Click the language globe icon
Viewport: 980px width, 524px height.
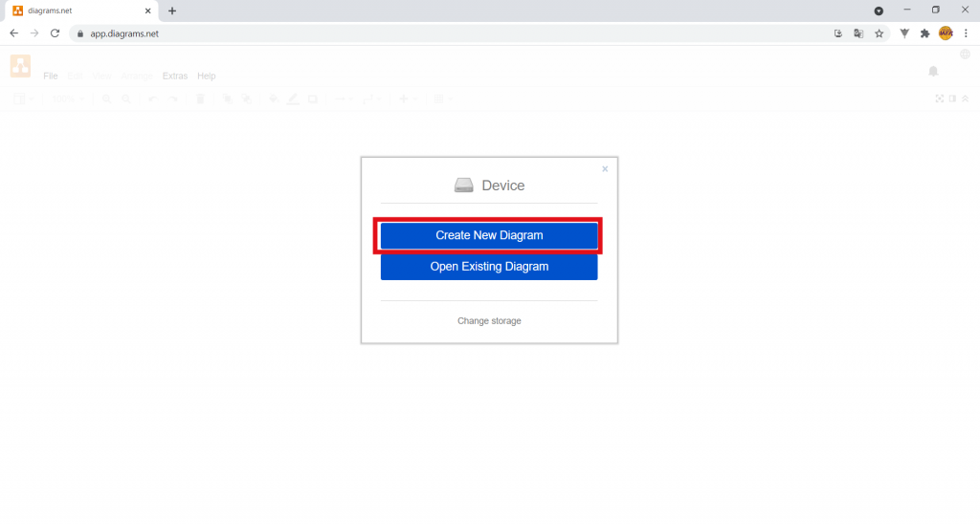(x=965, y=55)
